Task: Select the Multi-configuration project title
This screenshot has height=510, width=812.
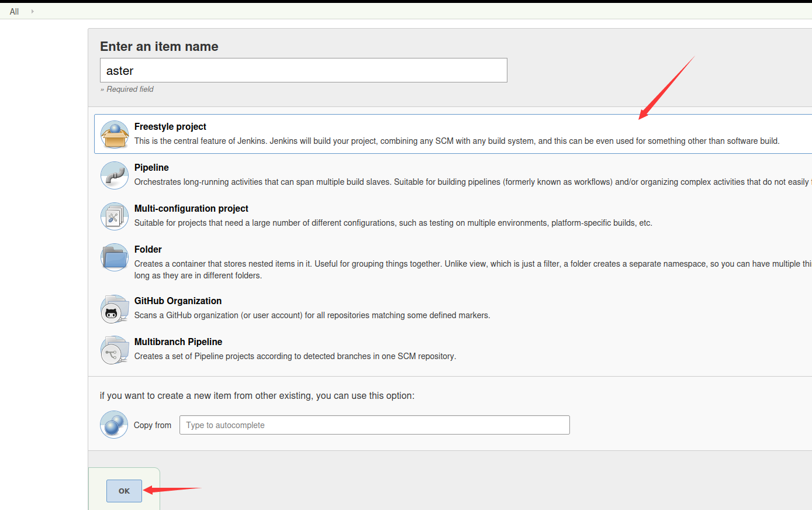Action: [191, 208]
